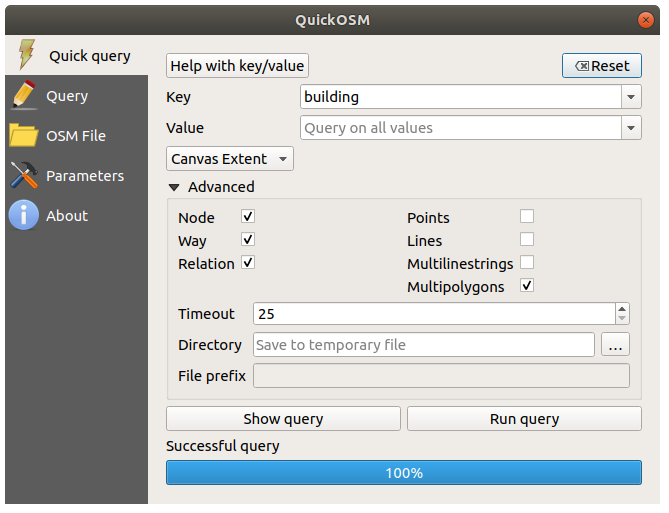669x513 pixels.
Task: Click the Reset button
Action: [x=602, y=66]
